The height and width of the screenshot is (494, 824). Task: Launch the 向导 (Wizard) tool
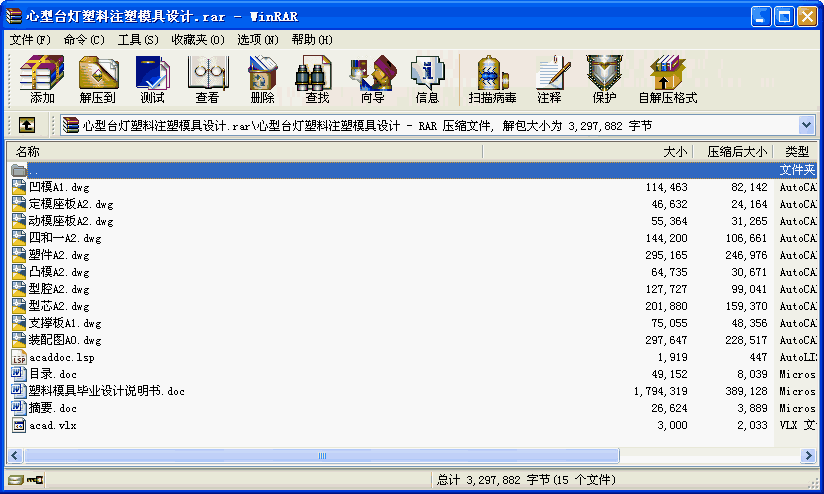373,79
